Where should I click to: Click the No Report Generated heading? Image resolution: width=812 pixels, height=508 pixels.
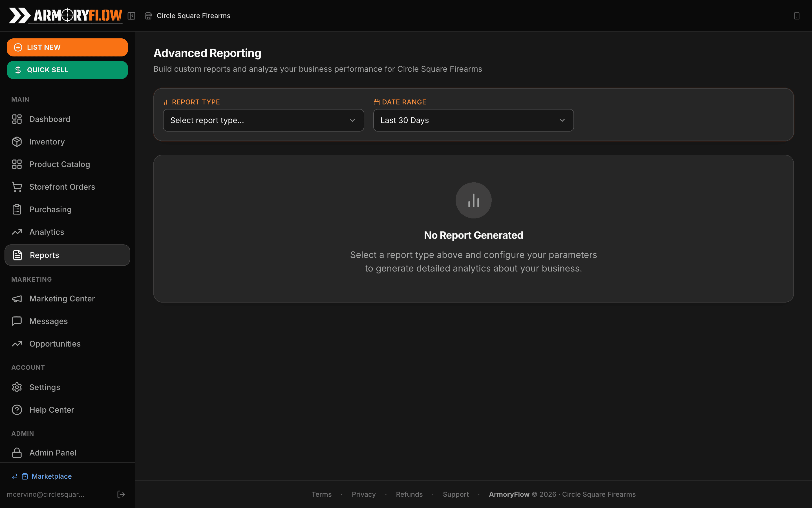click(473, 235)
